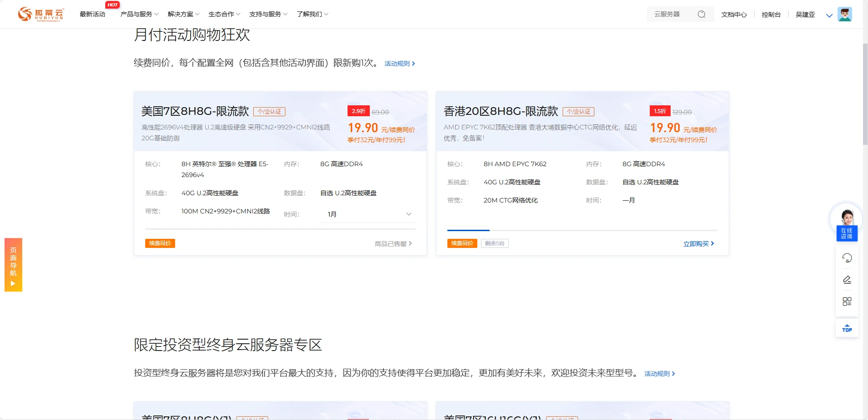
Task: Click the Hudiyun logo
Action: click(x=41, y=14)
